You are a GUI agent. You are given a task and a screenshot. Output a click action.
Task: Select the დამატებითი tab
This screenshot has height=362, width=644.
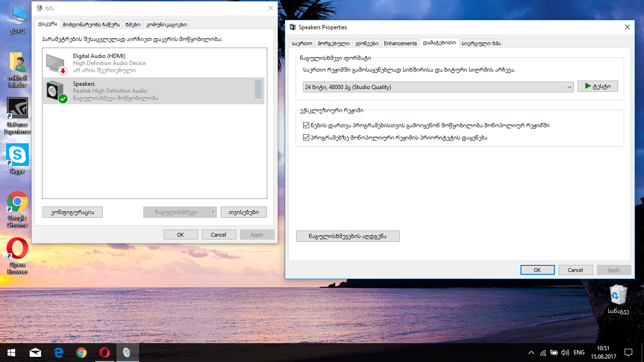(439, 43)
